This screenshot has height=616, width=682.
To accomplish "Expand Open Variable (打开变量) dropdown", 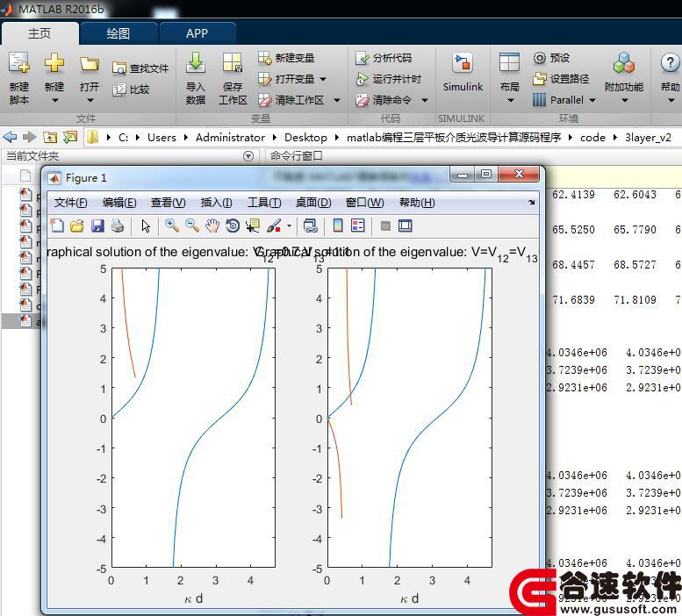I will click(x=323, y=79).
